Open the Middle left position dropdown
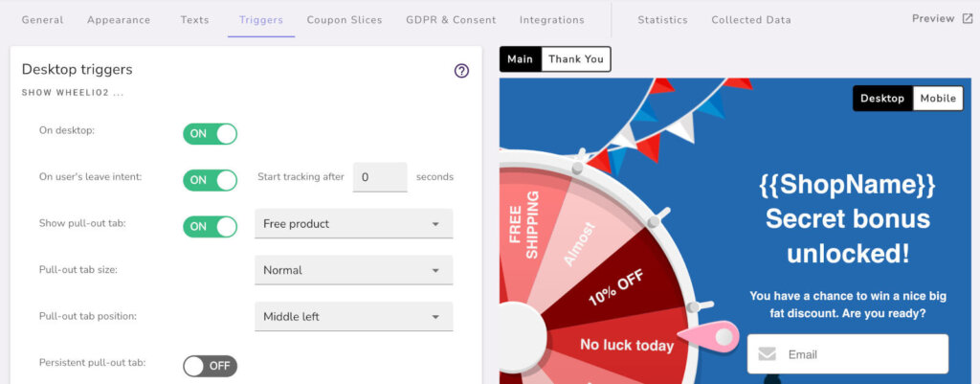 click(354, 316)
